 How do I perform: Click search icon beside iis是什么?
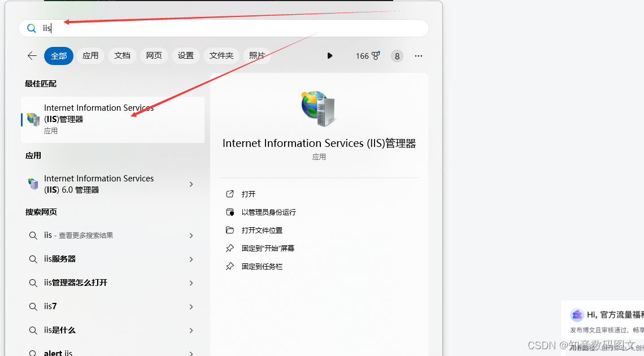click(x=33, y=331)
